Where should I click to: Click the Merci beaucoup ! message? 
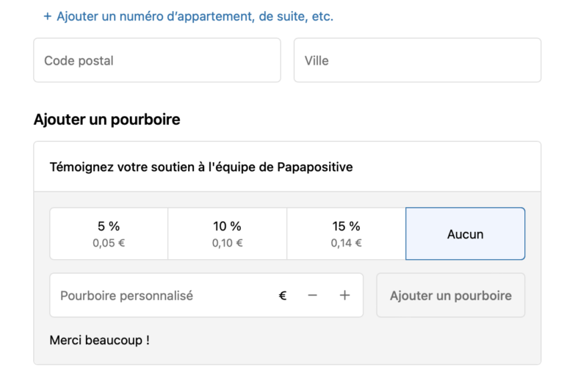pyautogui.click(x=100, y=341)
